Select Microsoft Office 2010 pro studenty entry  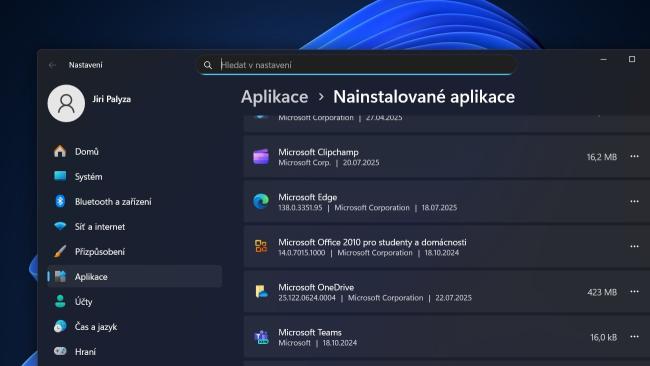coord(372,242)
